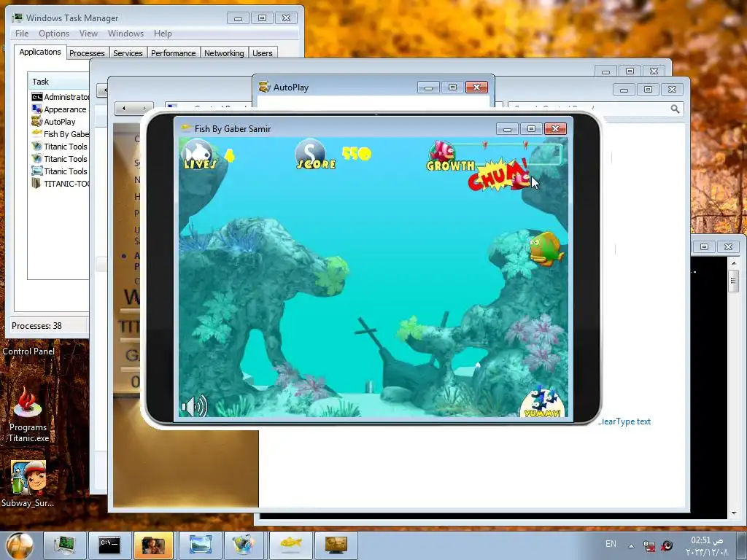This screenshot has width=747, height=560.
Task: Click the console window scrollbar thumb
Action: (734, 282)
